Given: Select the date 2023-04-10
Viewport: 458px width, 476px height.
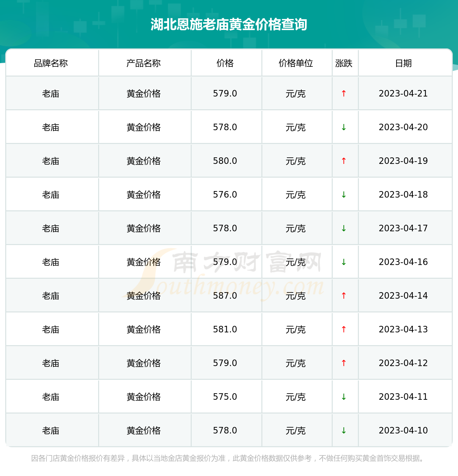Looking at the screenshot, I should 403,431.
